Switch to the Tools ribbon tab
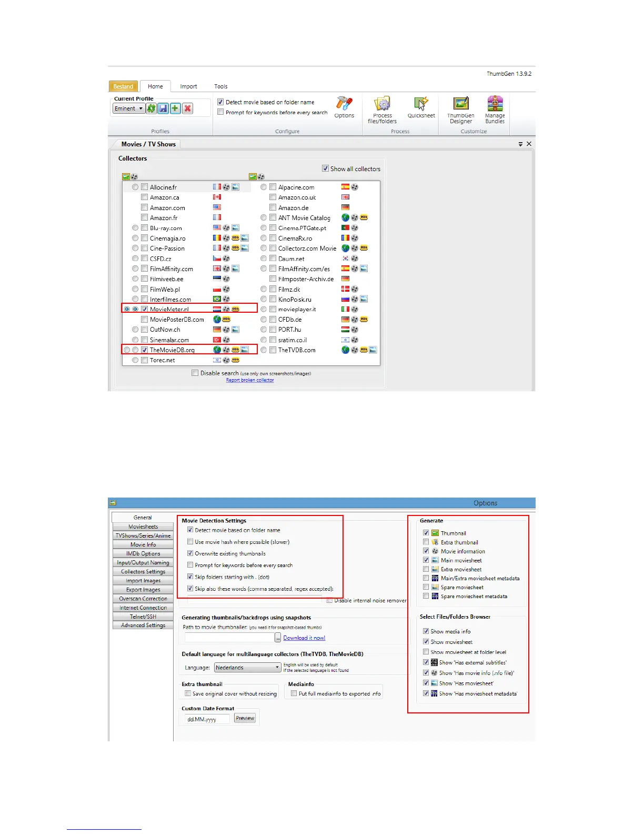Image resolution: width=644 pixels, height=834 pixels. pos(221,86)
